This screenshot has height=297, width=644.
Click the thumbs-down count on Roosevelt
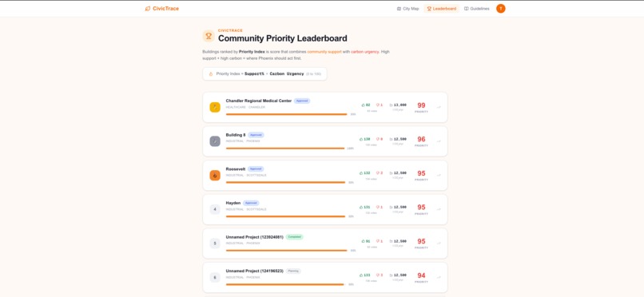pyautogui.click(x=380, y=173)
